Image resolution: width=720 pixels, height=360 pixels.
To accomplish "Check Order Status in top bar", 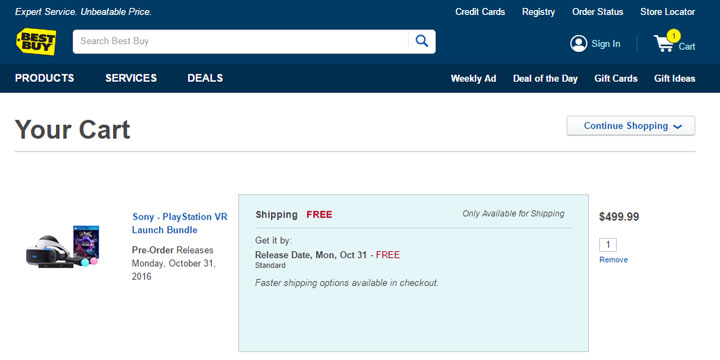I will tap(598, 12).
